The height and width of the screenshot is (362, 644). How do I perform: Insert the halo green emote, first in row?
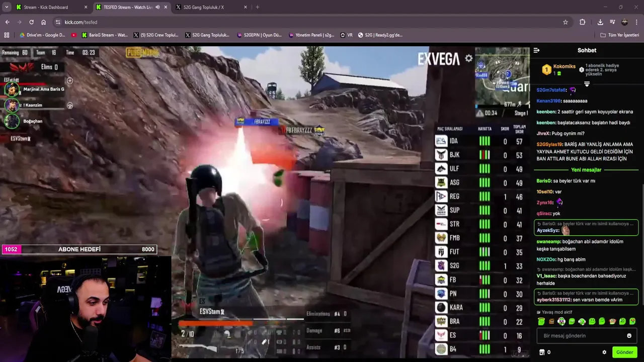(x=541, y=321)
